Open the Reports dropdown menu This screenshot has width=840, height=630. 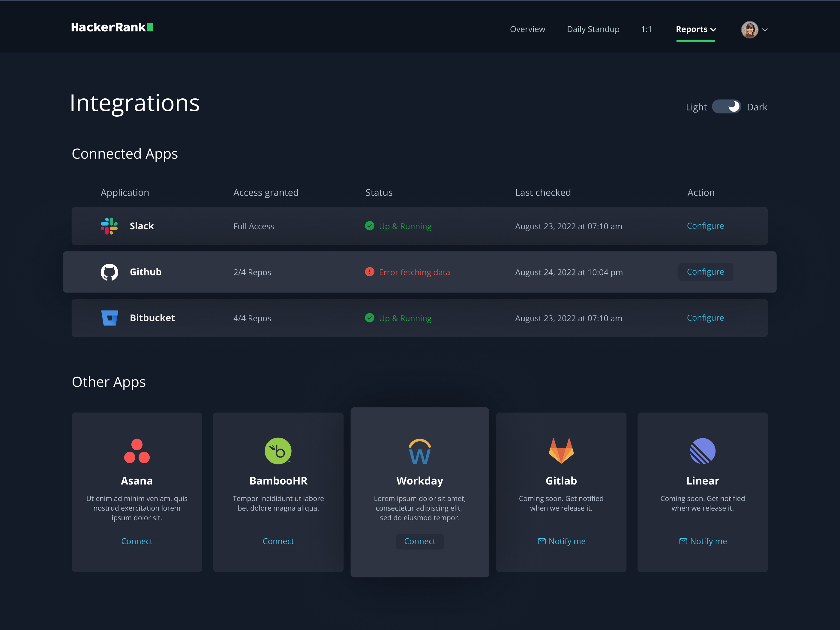coord(695,29)
